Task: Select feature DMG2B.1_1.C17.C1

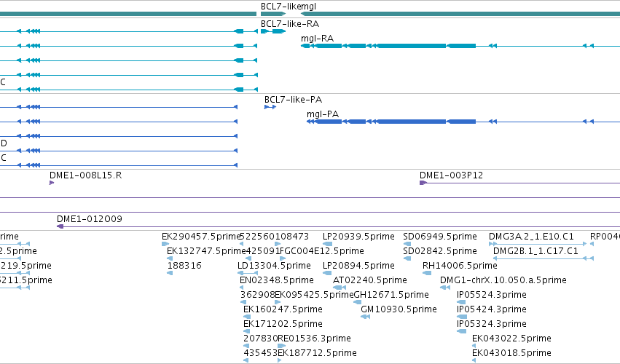Action: [x=535, y=251]
